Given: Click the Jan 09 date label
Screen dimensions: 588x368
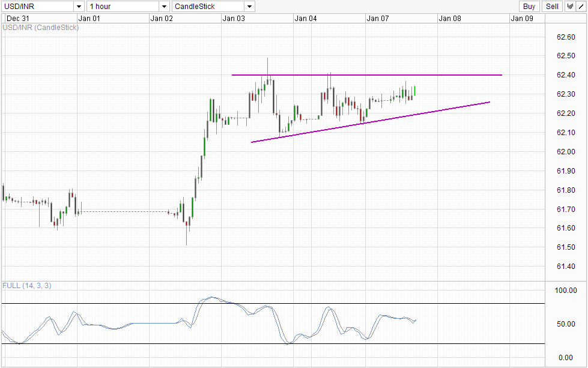Looking at the screenshot, I should [x=521, y=19].
